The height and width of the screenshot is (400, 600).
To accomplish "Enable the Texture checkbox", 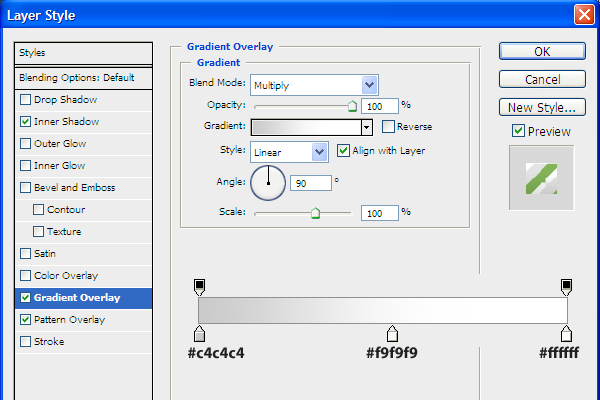I will (x=38, y=232).
